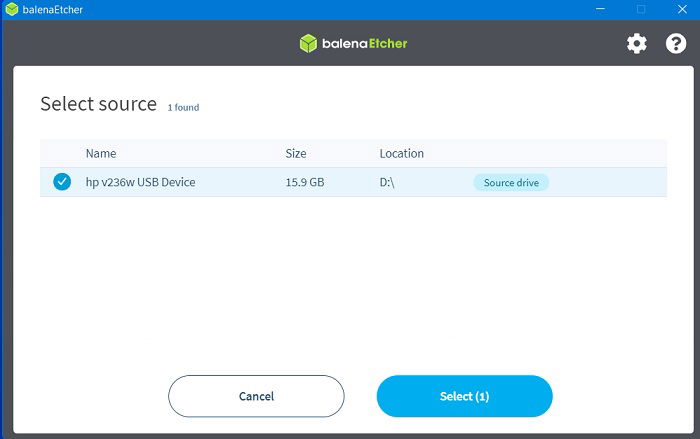This screenshot has width=700, height=439.
Task: Open the help question mark icon
Action: pyautogui.click(x=676, y=44)
